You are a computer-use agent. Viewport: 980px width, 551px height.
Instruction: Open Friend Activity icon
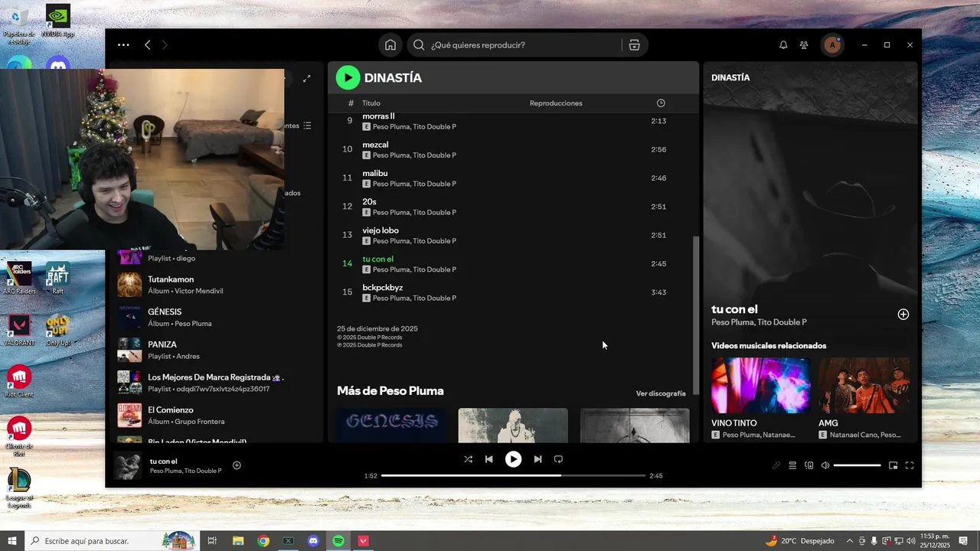[x=804, y=45]
